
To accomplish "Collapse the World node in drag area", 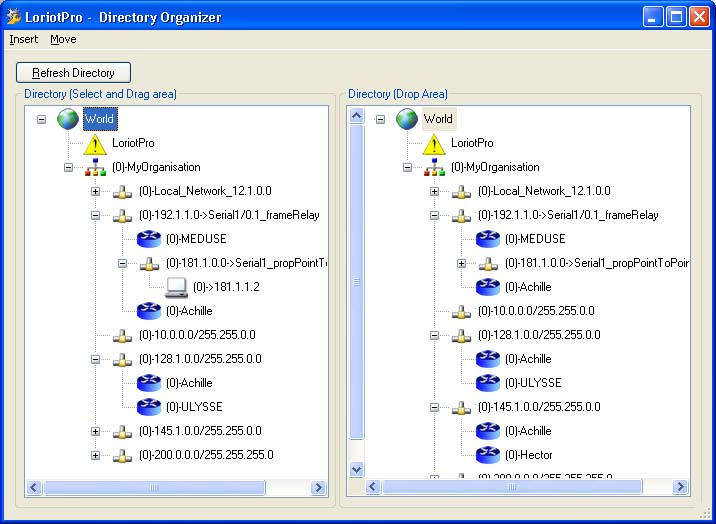I will [42, 120].
